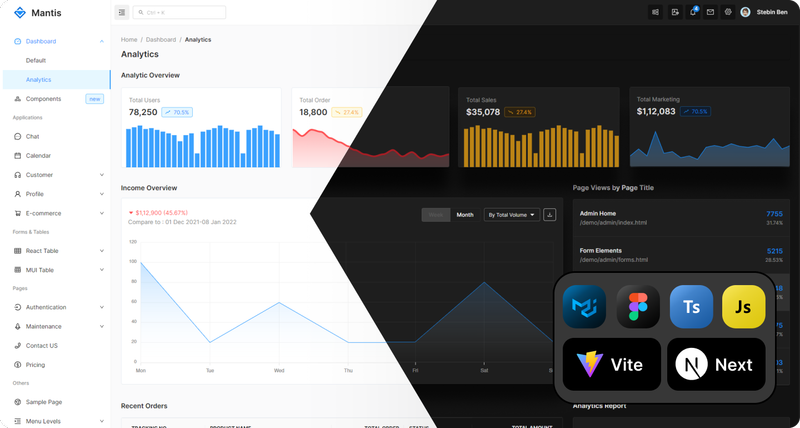The width and height of the screenshot is (800, 428).
Task: Click the React Table icon
Action: pyautogui.click(x=17, y=251)
